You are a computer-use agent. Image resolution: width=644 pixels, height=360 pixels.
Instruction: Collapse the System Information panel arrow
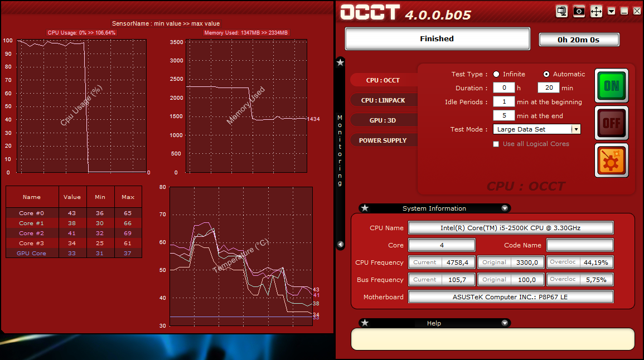click(505, 208)
